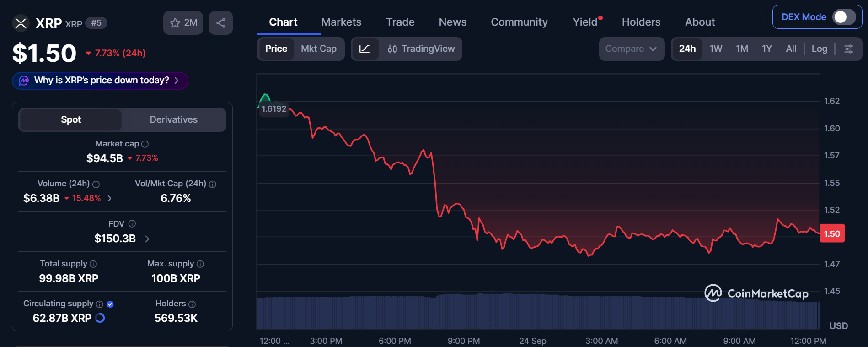Open Vol/Mkt Cap info icon
The image size is (868, 347).
(x=213, y=184)
